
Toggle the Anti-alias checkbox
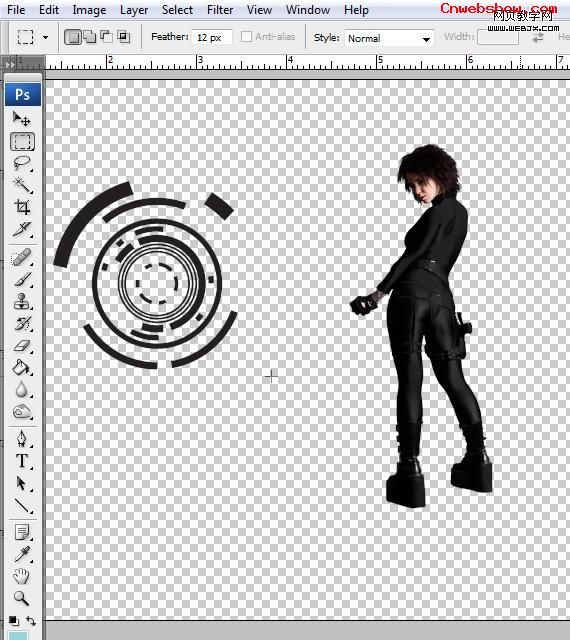click(246, 37)
